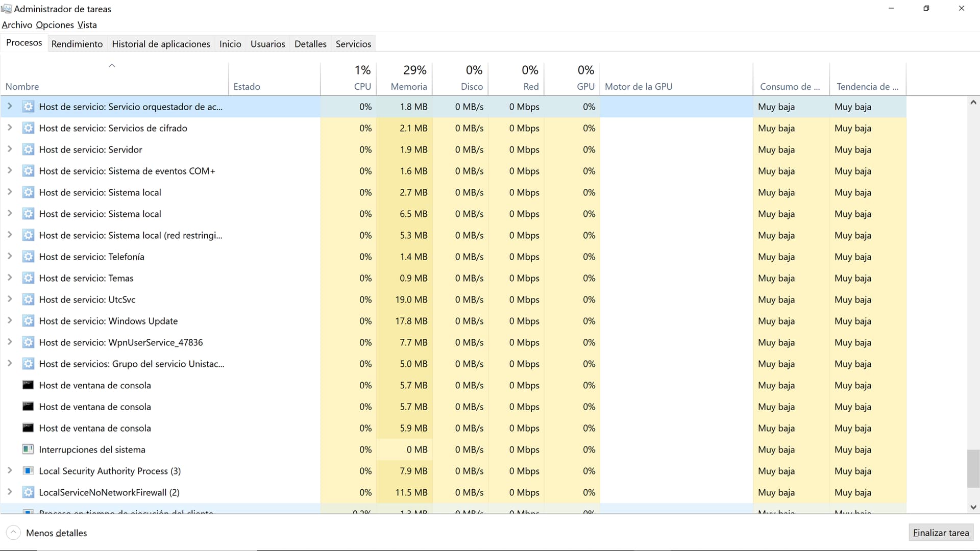Click gear icon of Host de servicio: Servidor
The height and width of the screenshot is (551, 980).
(28, 149)
